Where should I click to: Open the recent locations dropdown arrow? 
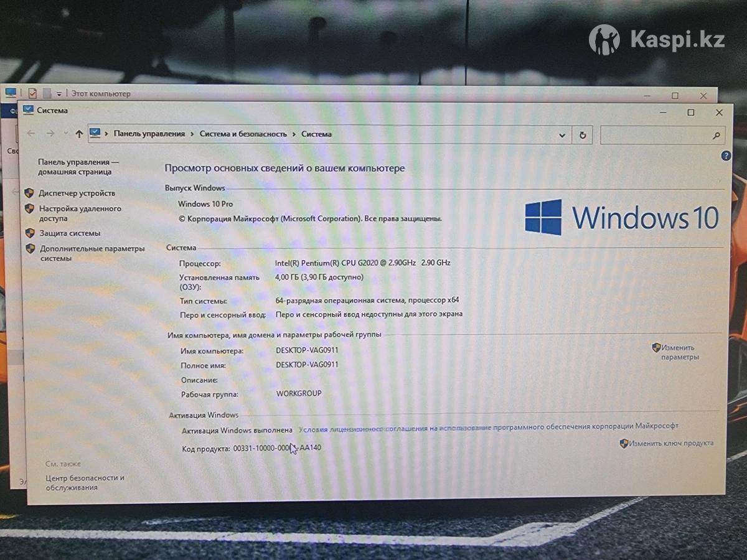pos(65,134)
